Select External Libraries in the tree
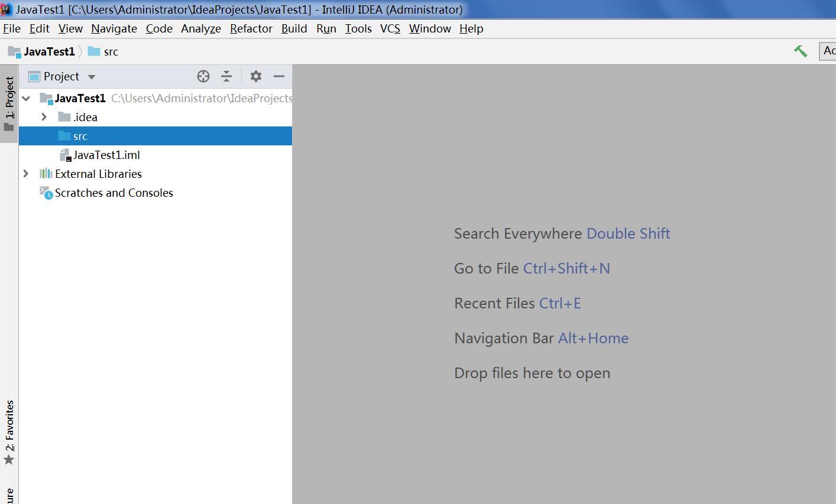This screenshot has width=836, height=504. coord(155,174)
